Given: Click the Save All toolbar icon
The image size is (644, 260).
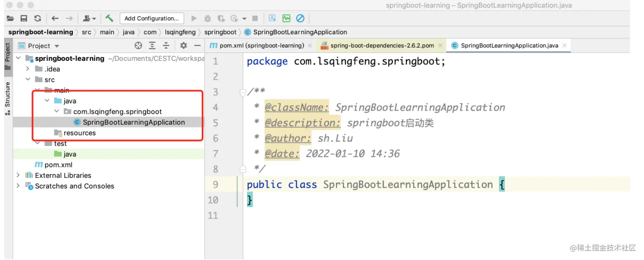Looking at the screenshot, I should [24, 18].
